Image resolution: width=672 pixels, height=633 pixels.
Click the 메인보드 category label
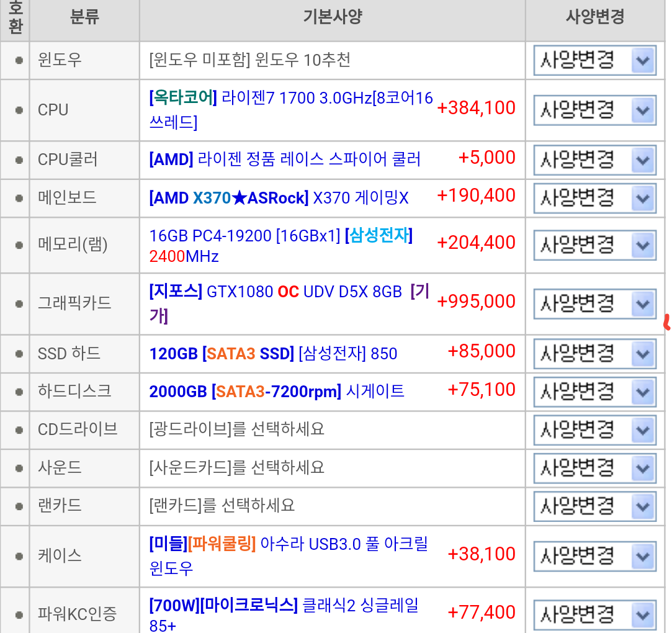pyautogui.click(x=67, y=197)
